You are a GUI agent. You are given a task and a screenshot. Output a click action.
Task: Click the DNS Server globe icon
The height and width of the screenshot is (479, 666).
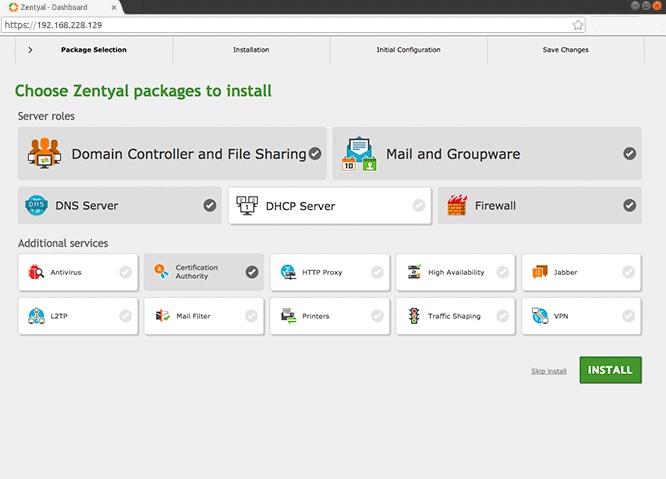click(37, 206)
